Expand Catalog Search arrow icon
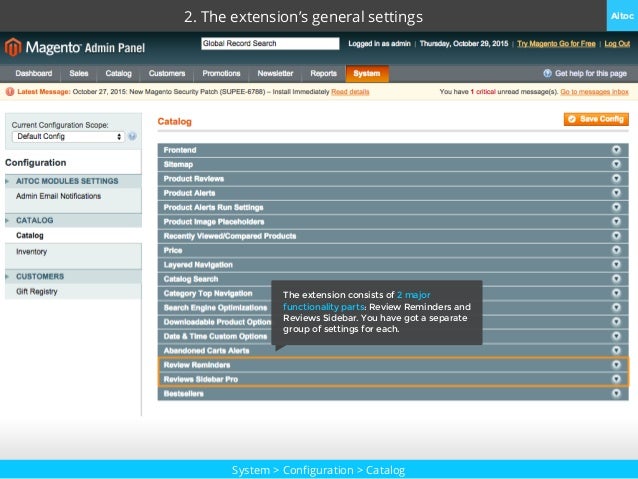 [x=616, y=279]
